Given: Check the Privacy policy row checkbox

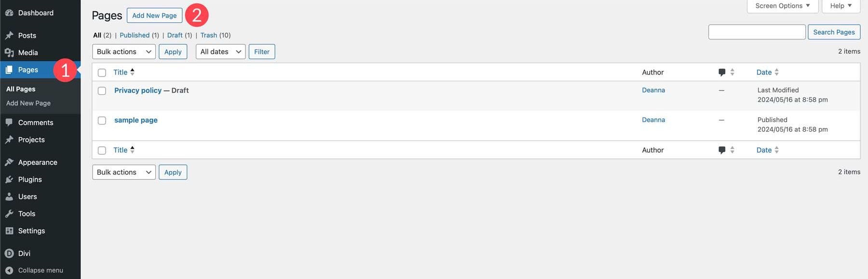Looking at the screenshot, I should coord(102,91).
